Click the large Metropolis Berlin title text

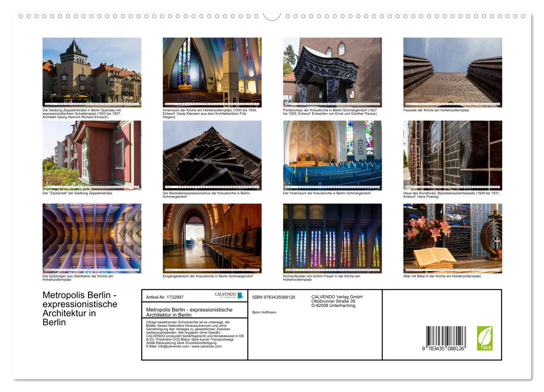pyautogui.click(x=80, y=309)
